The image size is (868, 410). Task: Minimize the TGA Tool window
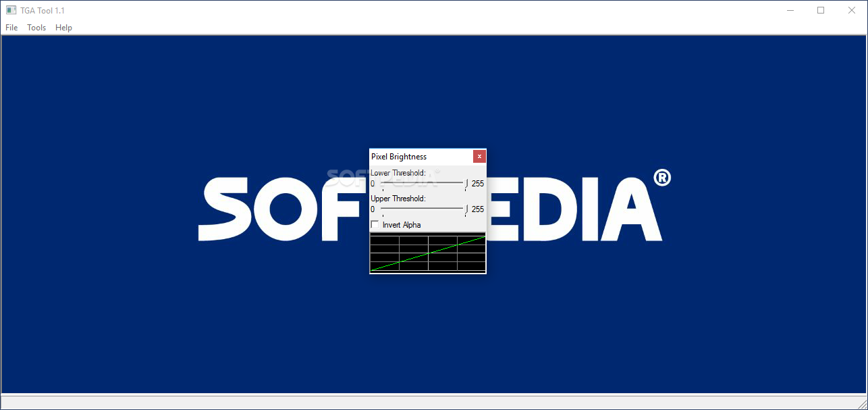click(x=790, y=10)
